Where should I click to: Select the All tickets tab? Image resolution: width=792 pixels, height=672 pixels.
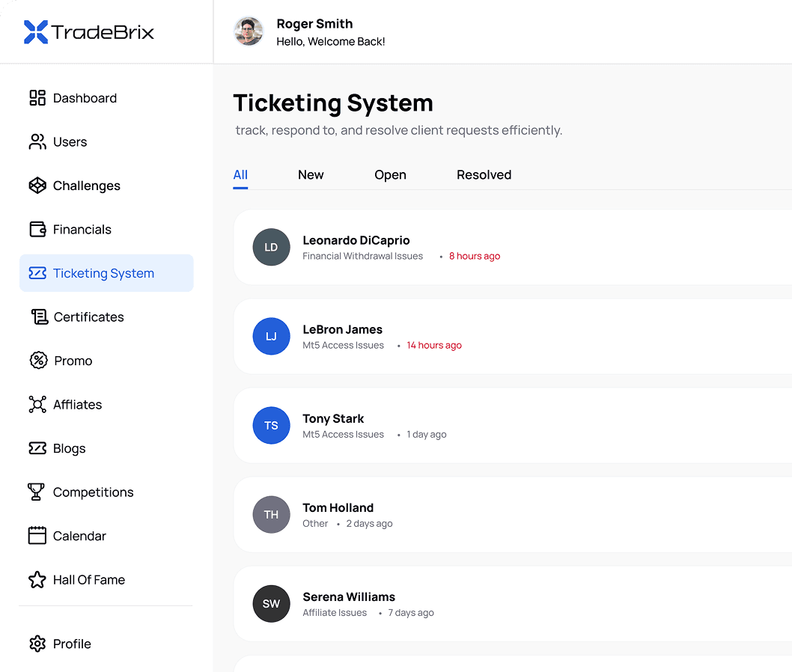tap(240, 175)
